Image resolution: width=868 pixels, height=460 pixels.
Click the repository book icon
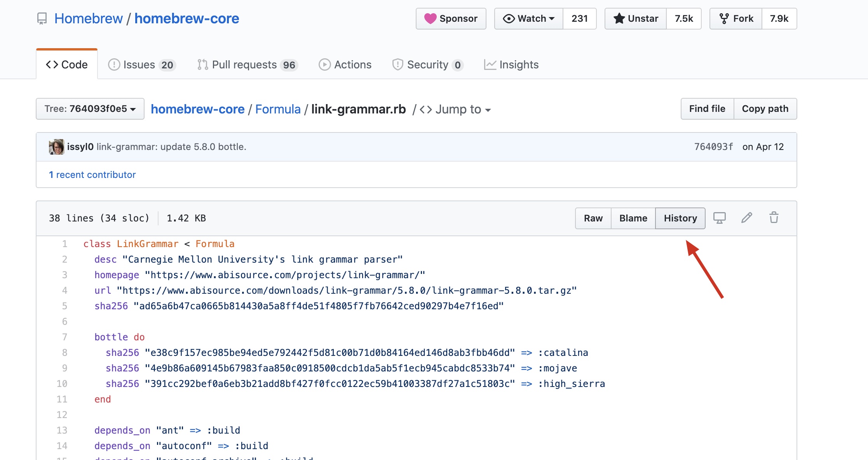[x=42, y=19]
